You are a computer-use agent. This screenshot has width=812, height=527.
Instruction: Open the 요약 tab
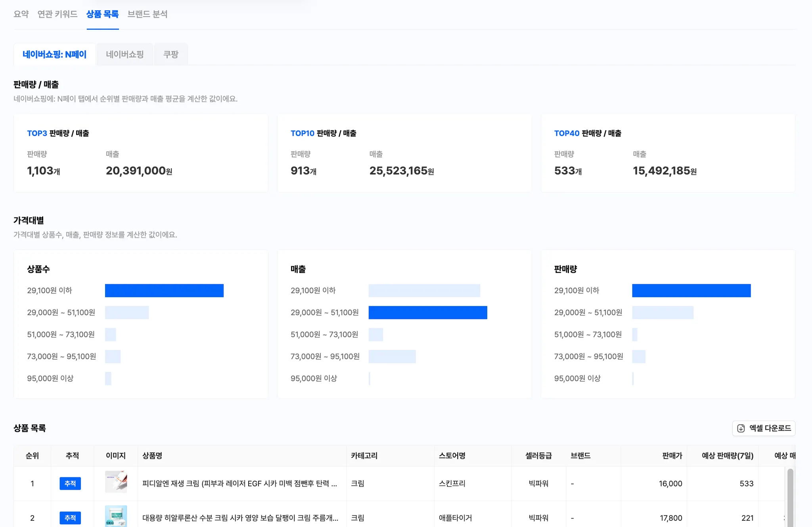21,14
